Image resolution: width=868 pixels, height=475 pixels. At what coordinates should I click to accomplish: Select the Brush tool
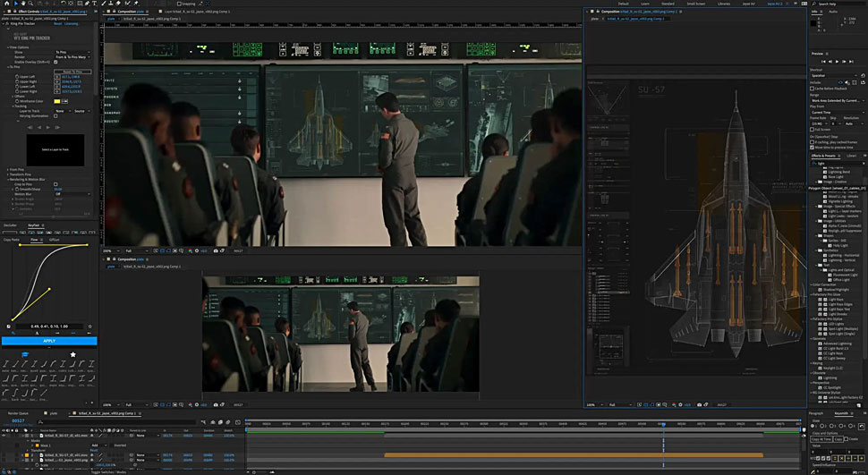click(x=103, y=4)
